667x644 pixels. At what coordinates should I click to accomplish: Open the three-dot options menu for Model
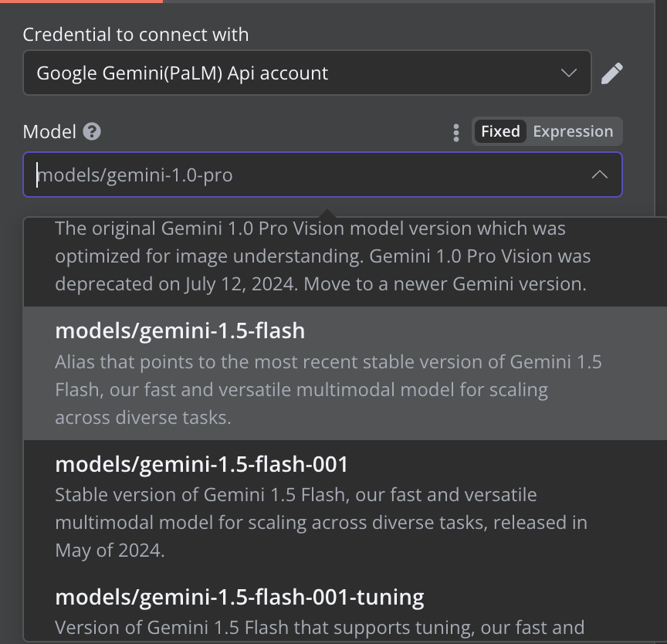coord(456,132)
